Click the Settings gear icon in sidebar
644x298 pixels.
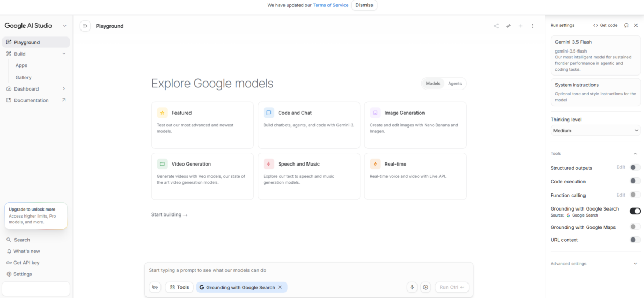(9, 274)
